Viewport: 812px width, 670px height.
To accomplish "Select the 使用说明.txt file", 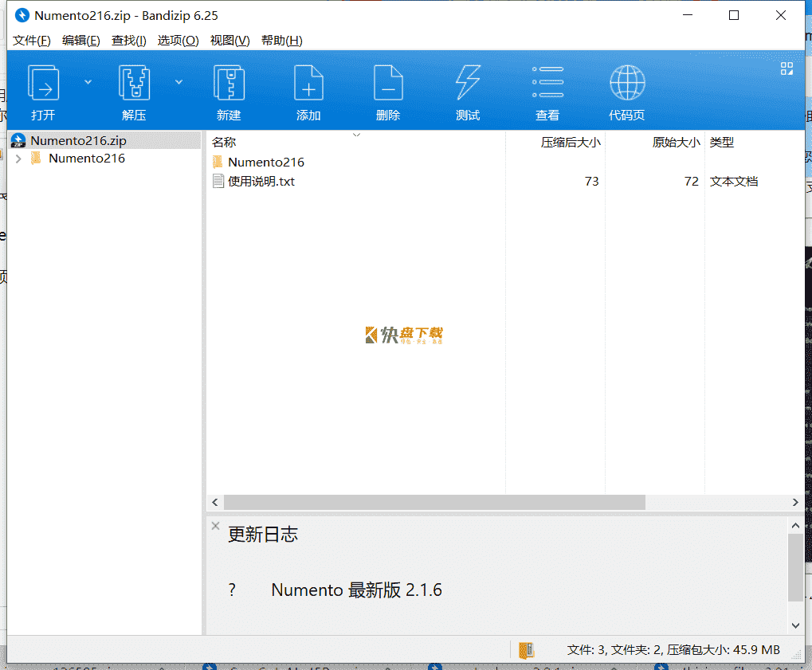I will point(261,181).
